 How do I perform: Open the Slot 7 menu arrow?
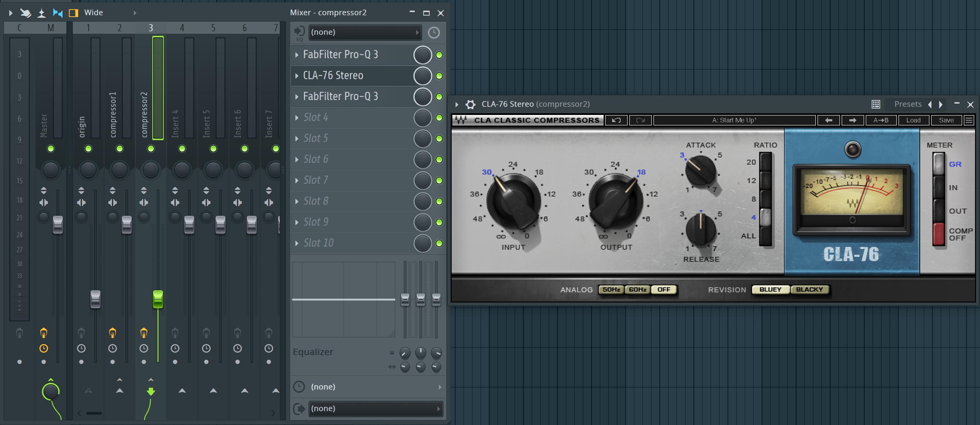[x=297, y=180]
